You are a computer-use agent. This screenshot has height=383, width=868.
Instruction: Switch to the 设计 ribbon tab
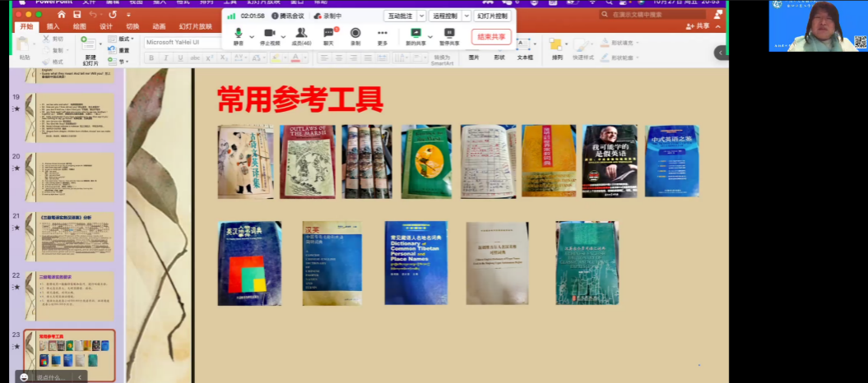point(106,26)
